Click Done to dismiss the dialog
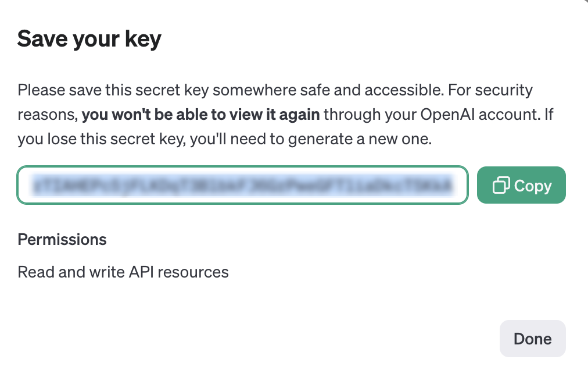Image resolution: width=588 pixels, height=377 pixels. [532, 339]
